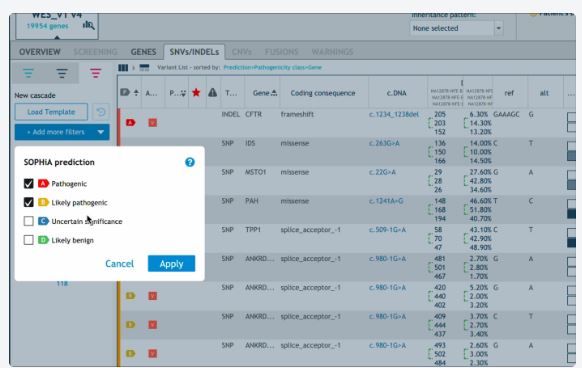Uncheck the Pathogenic checkbox
The image size is (582, 368).
pyautogui.click(x=29, y=183)
